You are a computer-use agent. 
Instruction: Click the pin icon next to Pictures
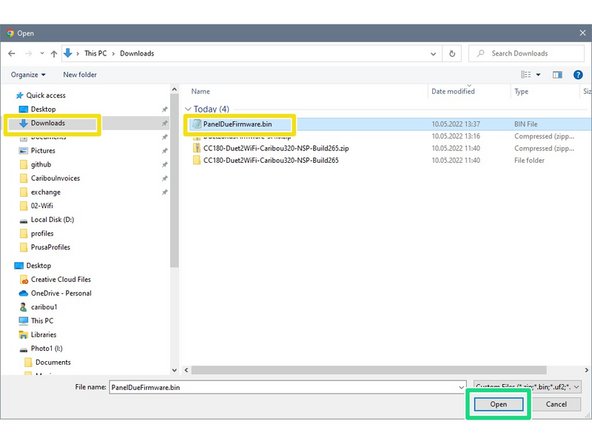(165, 151)
